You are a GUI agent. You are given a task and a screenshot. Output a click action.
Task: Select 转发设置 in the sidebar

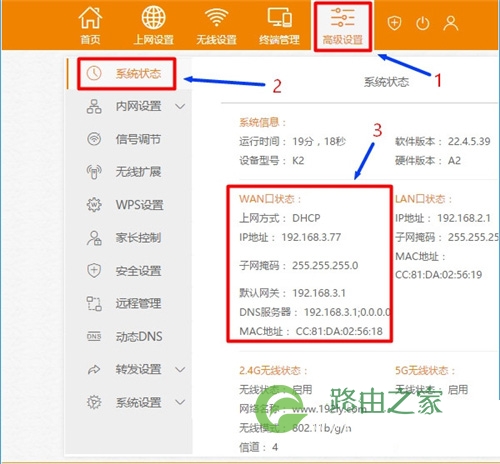[x=138, y=369]
